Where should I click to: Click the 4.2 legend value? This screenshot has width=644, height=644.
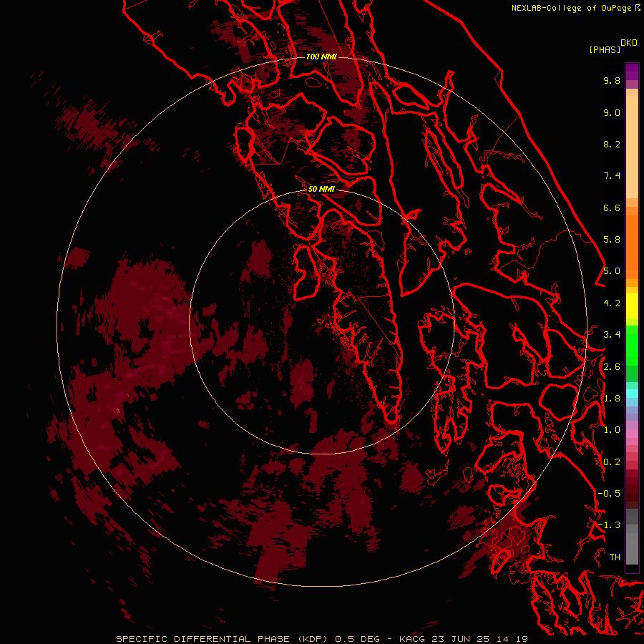tap(612, 303)
